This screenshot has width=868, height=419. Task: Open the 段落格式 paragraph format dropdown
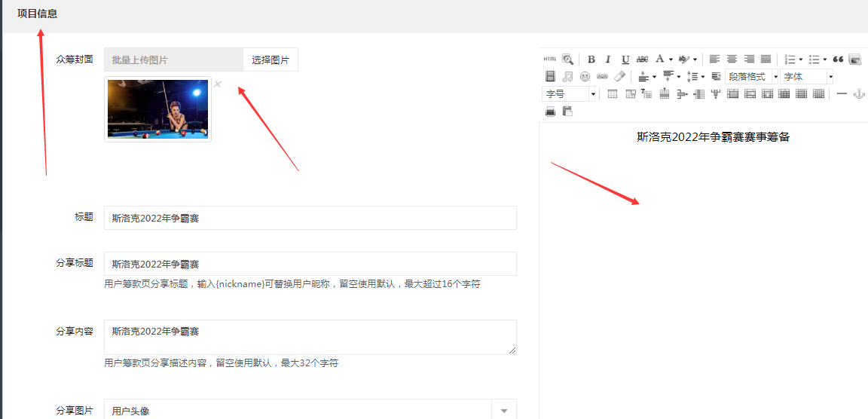point(752,76)
